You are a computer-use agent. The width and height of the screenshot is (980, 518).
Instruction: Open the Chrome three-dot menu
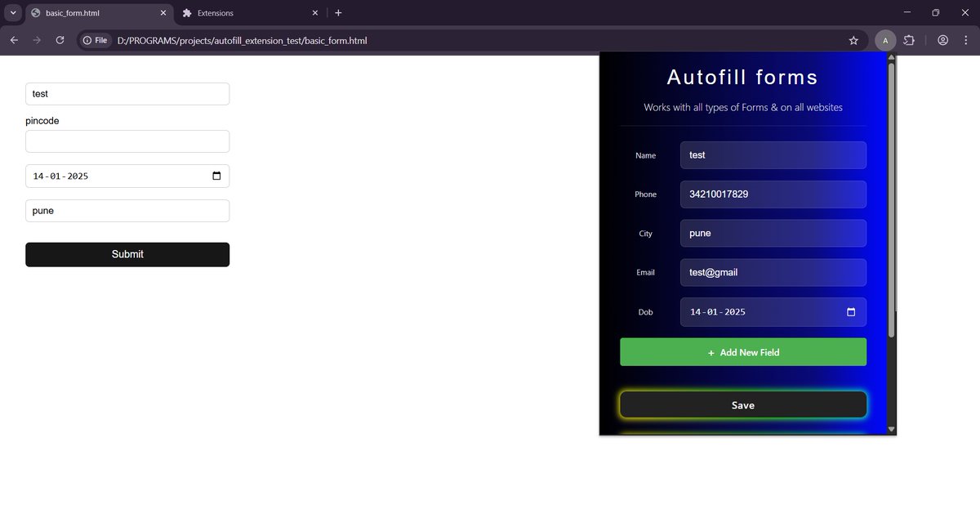[966, 40]
